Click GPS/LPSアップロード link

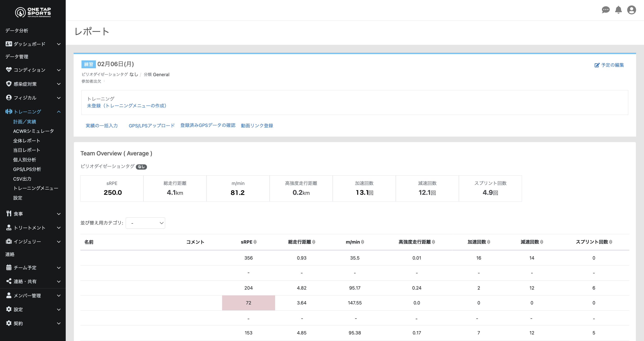point(152,126)
